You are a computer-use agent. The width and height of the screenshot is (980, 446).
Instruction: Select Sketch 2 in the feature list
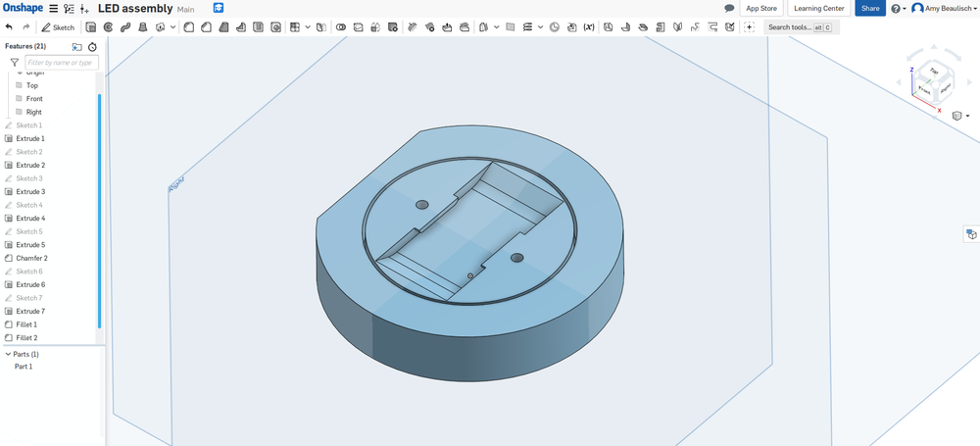[28, 152]
